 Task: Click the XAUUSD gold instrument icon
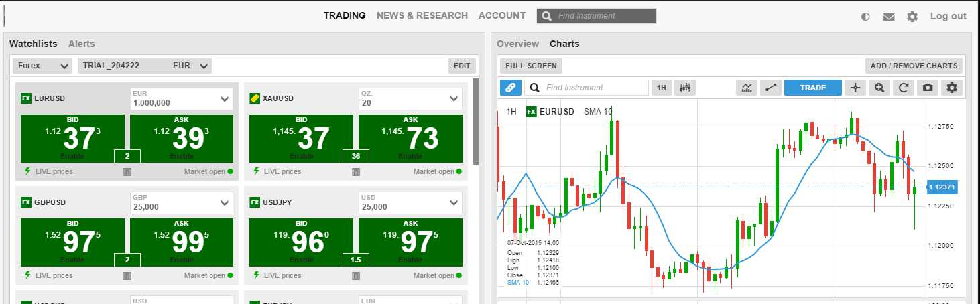pyautogui.click(x=255, y=98)
